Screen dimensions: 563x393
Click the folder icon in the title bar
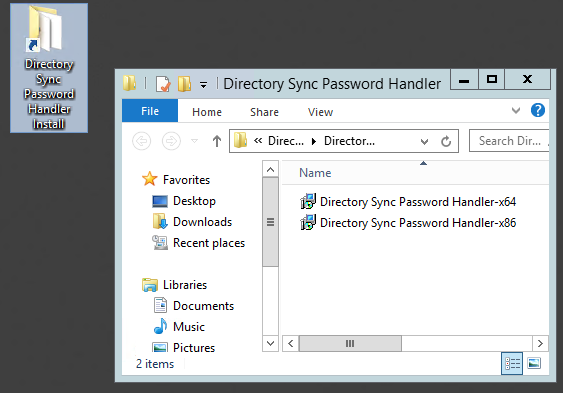[x=130, y=83]
